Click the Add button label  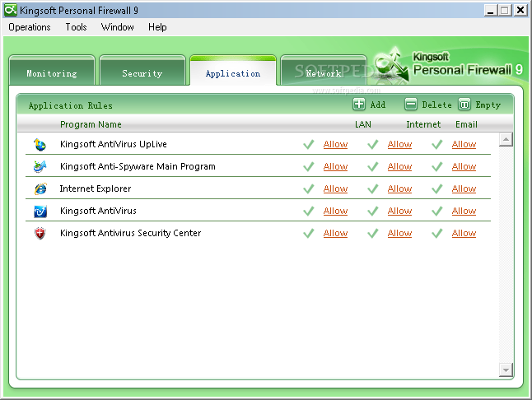tap(378, 105)
